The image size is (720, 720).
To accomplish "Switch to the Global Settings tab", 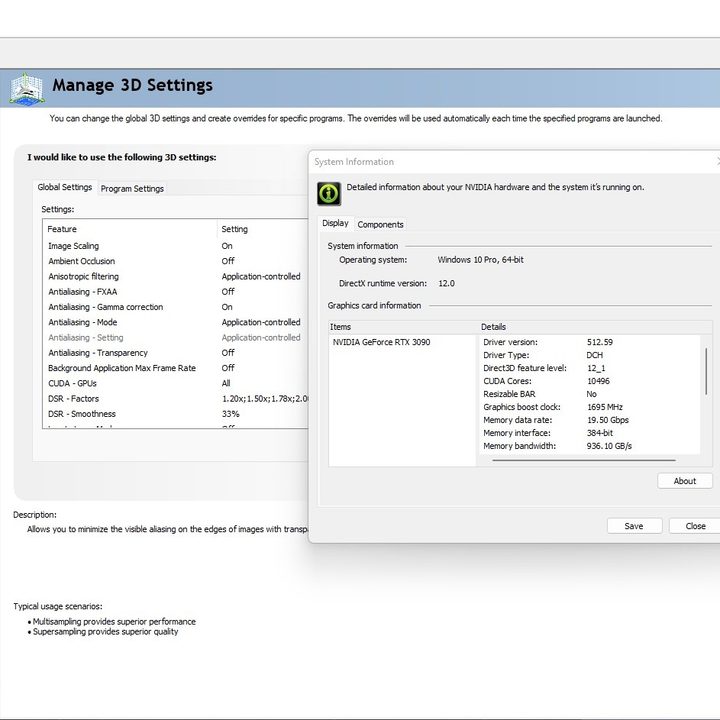I will tap(65, 187).
